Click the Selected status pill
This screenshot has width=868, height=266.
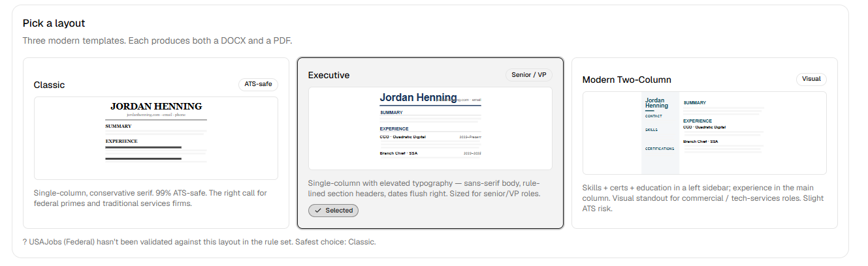[x=333, y=211]
